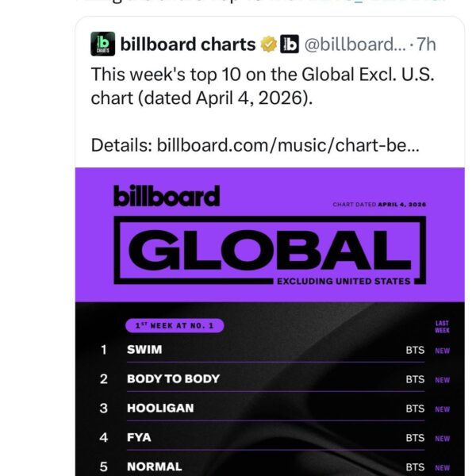Viewport: 476px width, 476px height.
Task: Click the NEW label beside FYA
Action: point(442,438)
